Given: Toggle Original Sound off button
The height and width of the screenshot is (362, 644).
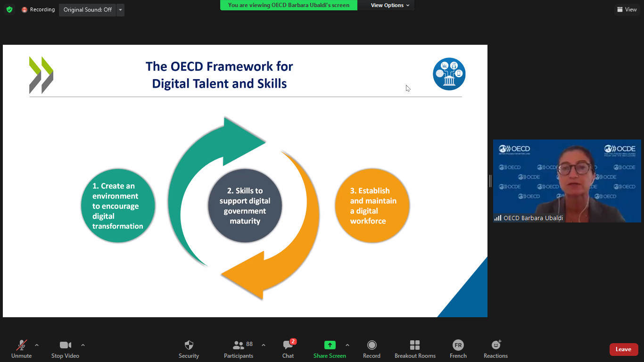Looking at the screenshot, I should click(88, 9).
